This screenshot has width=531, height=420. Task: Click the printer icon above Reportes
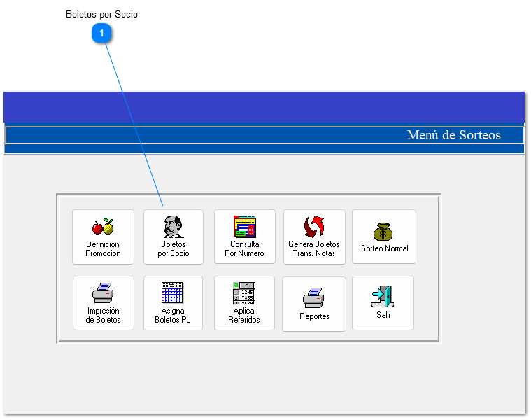(x=314, y=298)
